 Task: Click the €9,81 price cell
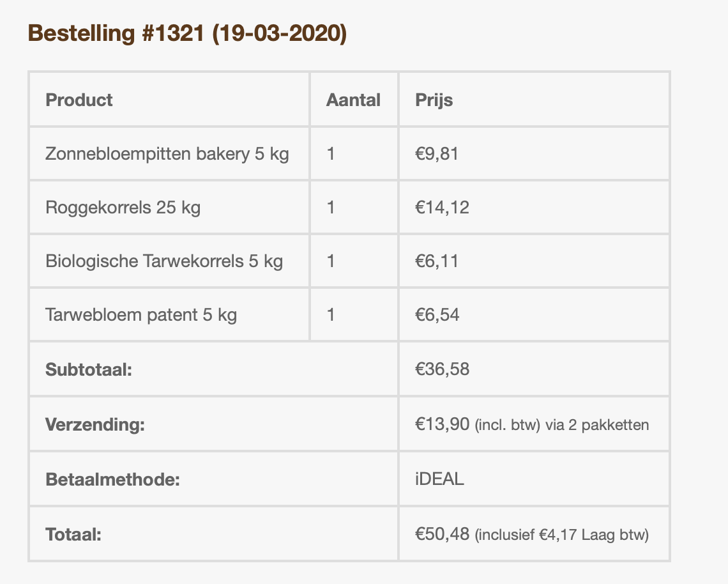(x=437, y=154)
